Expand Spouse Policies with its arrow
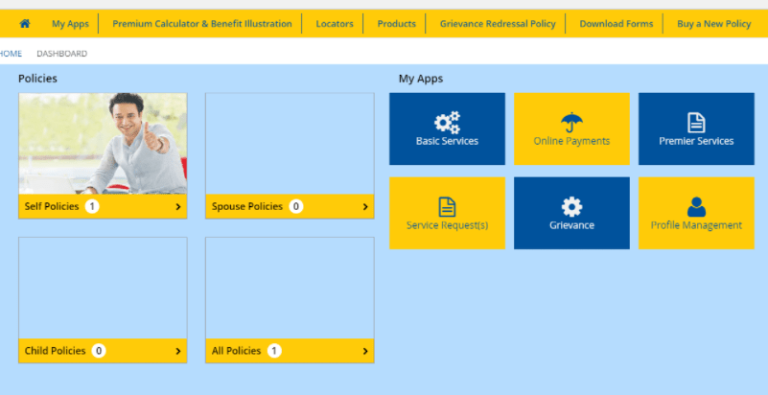Image resolution: width=768 pixels, height=395 pixels. [x=365, y=207]
